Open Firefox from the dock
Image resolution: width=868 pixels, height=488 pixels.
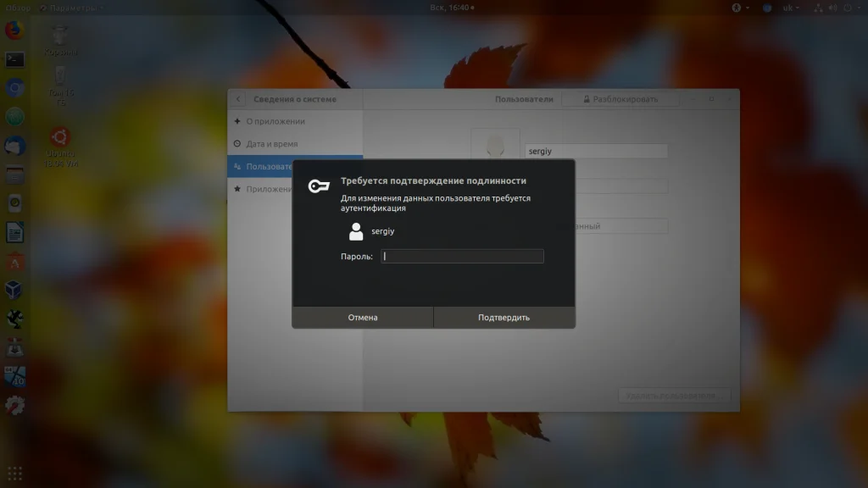pos(15,30)
